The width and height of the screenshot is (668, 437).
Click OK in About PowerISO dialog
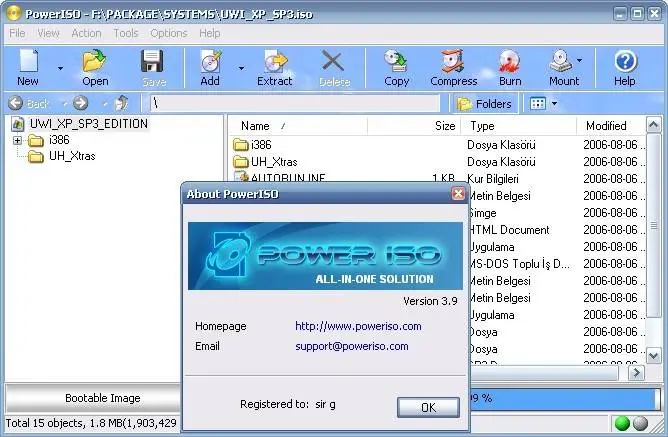428,408
